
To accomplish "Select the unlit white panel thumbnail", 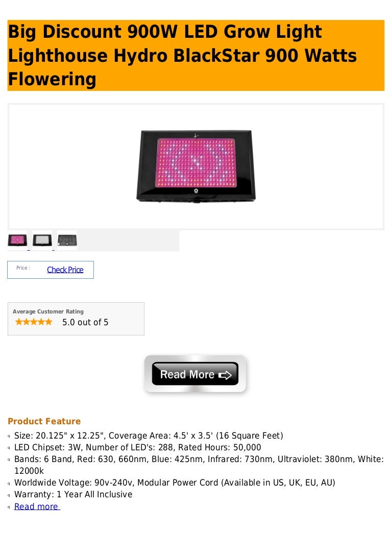I will [42, 240].
